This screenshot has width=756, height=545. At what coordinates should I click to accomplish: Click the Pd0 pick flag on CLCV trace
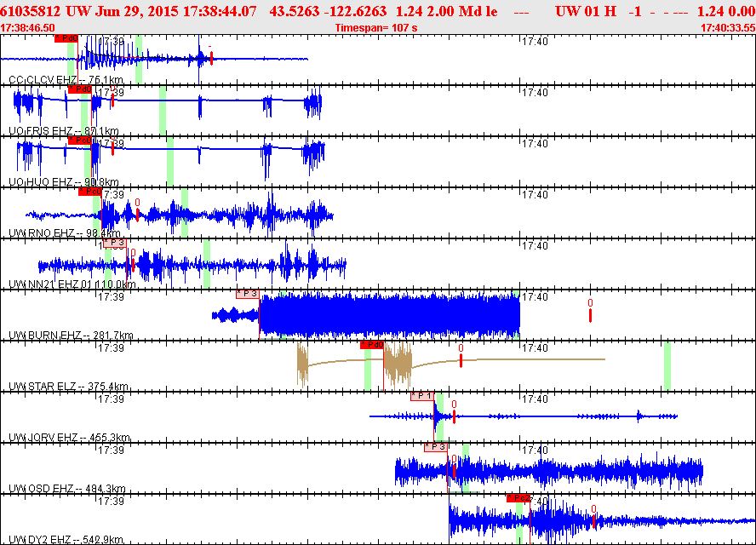(66, 38)
